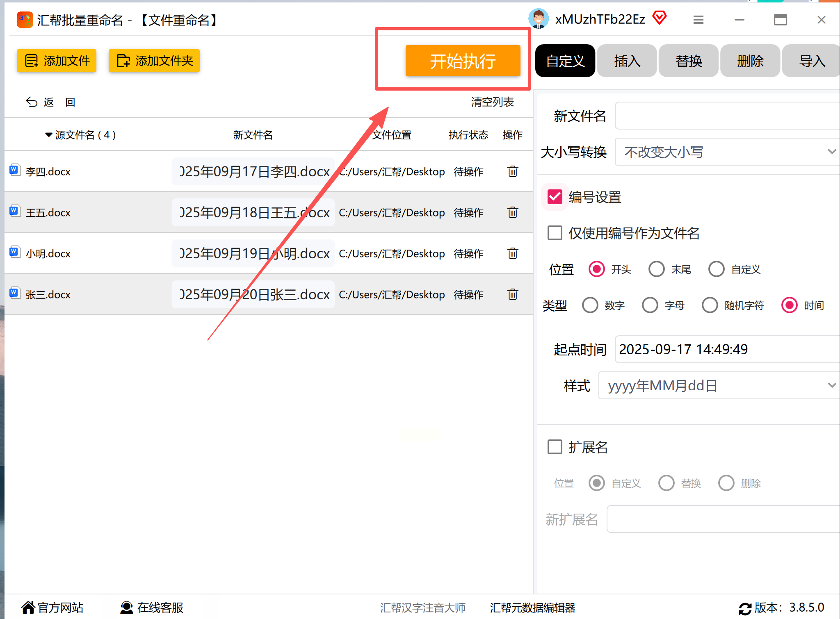Click the version refresh icon
The width and height of the screenshot is (840, 619).
744,608
